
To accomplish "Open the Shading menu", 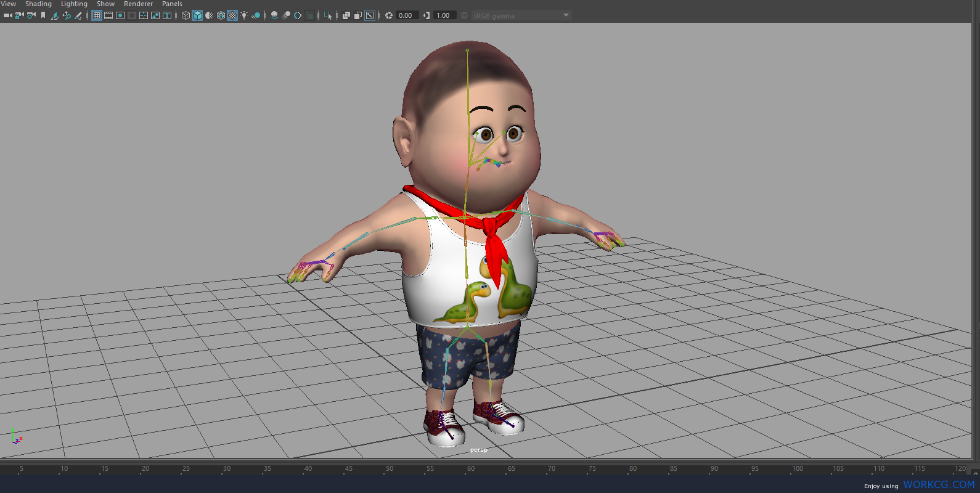I will pos(38,4).
